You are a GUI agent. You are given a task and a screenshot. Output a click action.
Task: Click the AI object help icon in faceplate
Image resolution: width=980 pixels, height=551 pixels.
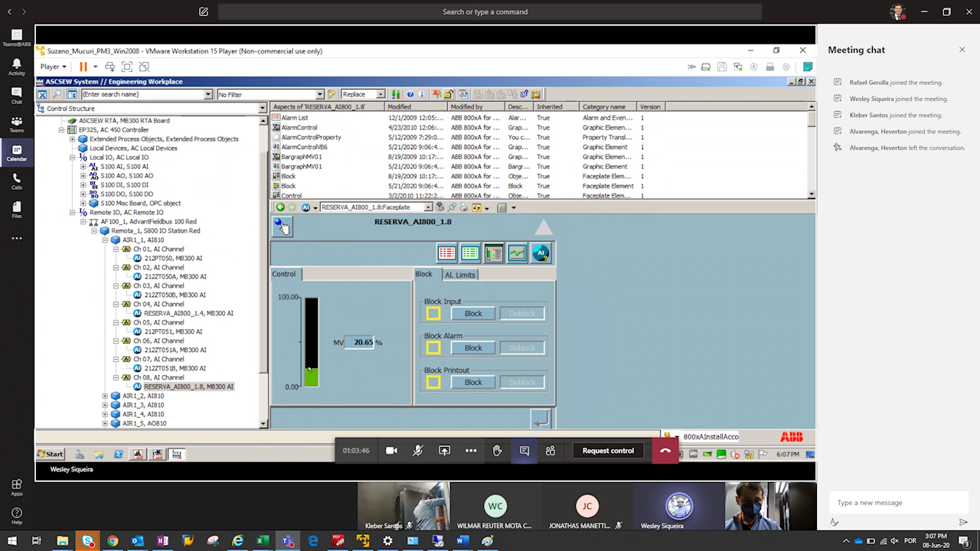pos(541,253)
